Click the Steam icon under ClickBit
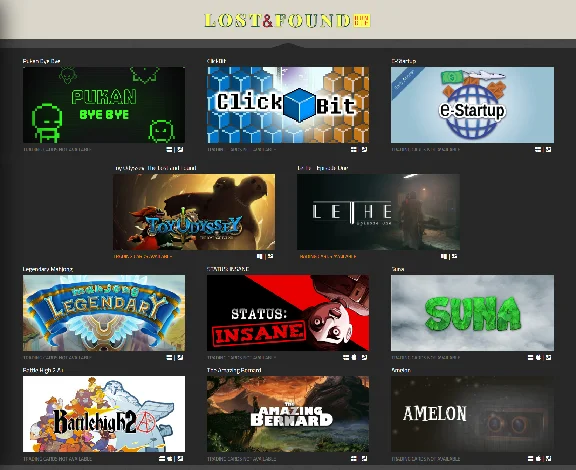Viewport: 576px width, 470px height. click(x=364, y=150)
